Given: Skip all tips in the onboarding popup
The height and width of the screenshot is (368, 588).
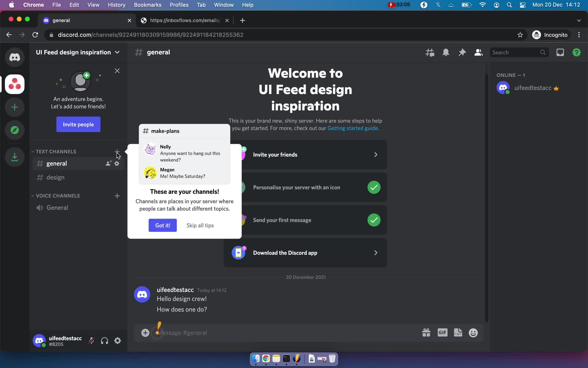Looking at the screenshot, I should click(200, 225).
